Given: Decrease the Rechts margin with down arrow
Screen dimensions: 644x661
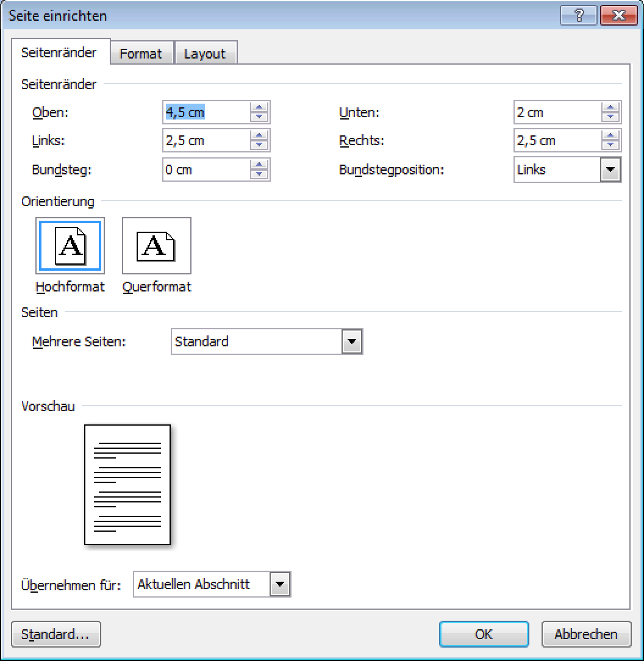Looking at the screenshot, I should (x=610, y=145).
